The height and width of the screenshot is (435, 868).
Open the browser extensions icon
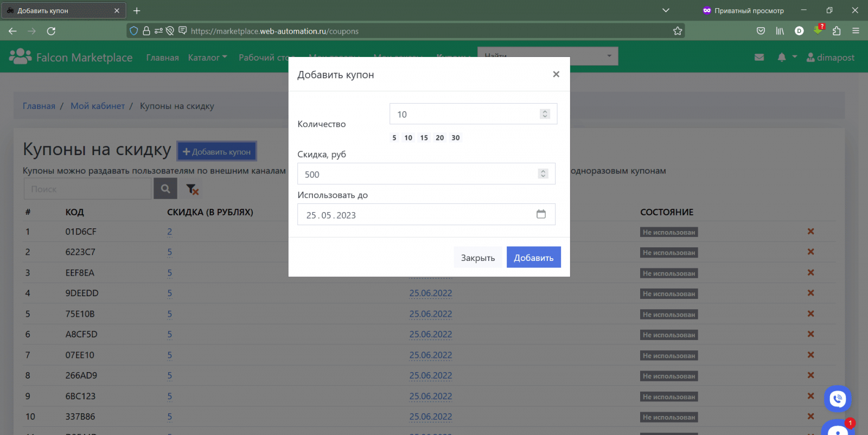point(837,31)
